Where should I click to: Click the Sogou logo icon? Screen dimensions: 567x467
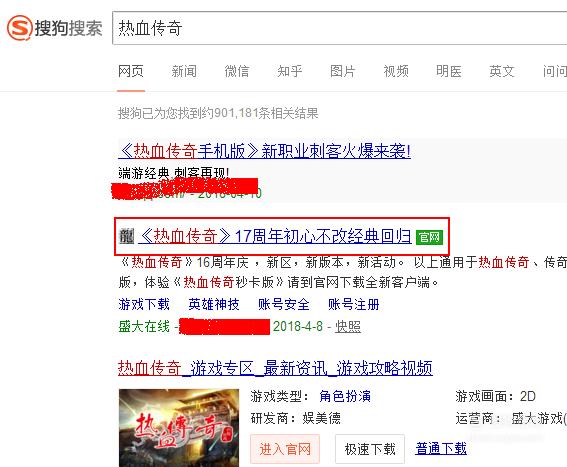pyautogui.click(x=20, y=27)
